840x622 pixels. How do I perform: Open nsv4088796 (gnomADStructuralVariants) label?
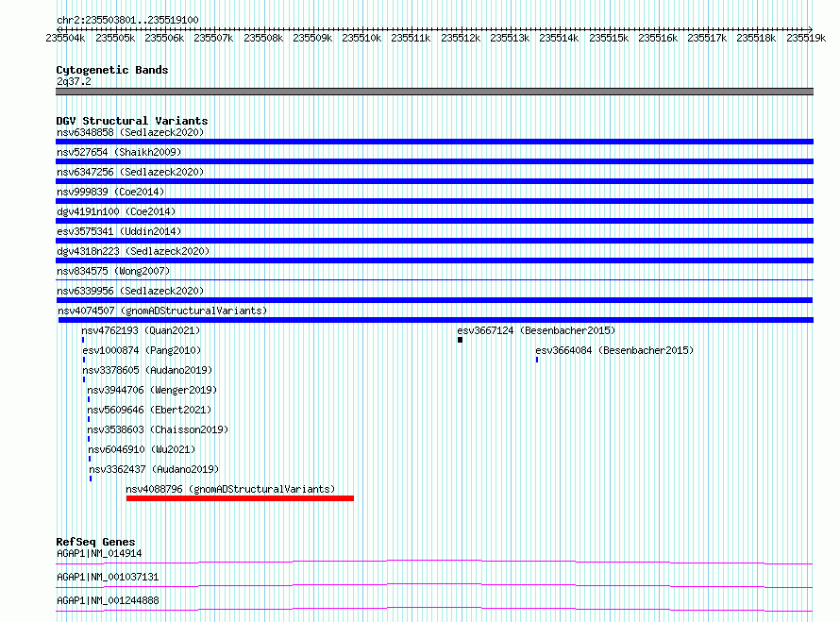click(x=230, y=489)
